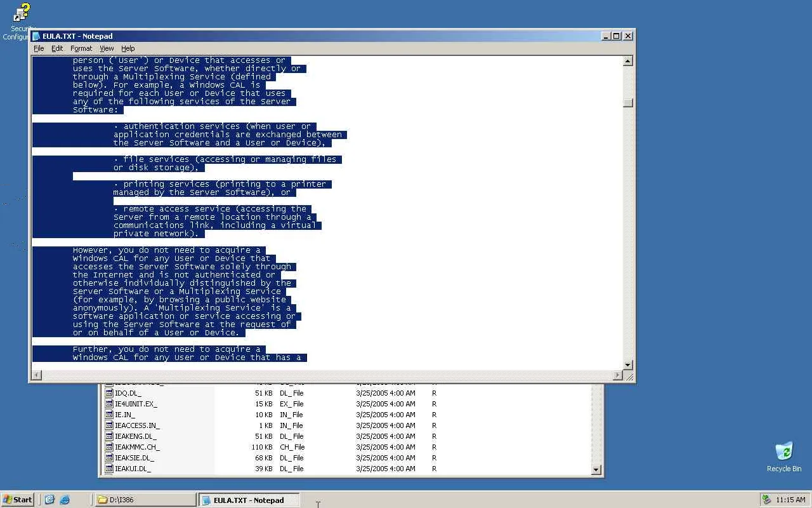Click the word 'However,' in the Notepad text
This screenshot has height=508, width=812.
(x=93, y=250)
